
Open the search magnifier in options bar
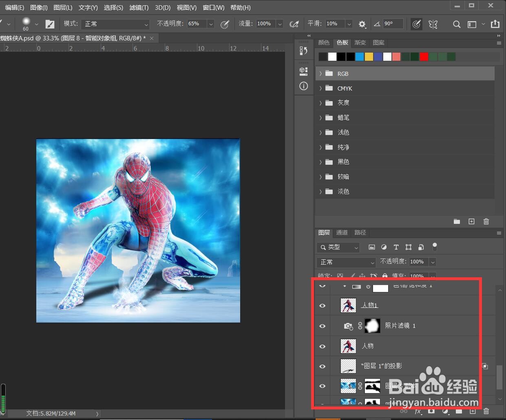point(457,24)
